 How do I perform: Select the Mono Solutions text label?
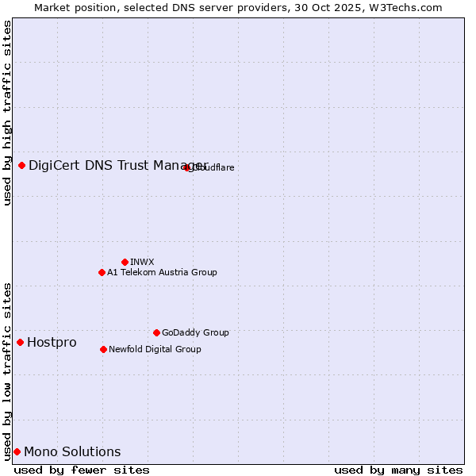(72, 451)
